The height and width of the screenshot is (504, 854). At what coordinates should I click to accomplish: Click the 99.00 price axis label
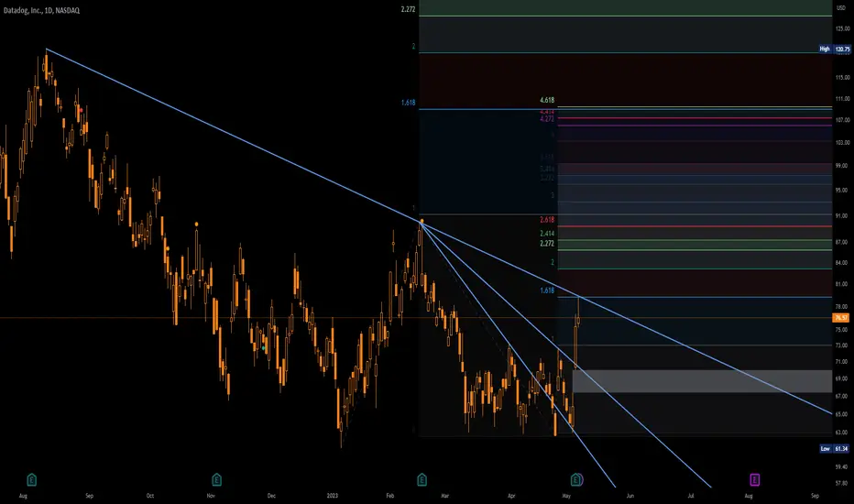click(x=842, y=166)
